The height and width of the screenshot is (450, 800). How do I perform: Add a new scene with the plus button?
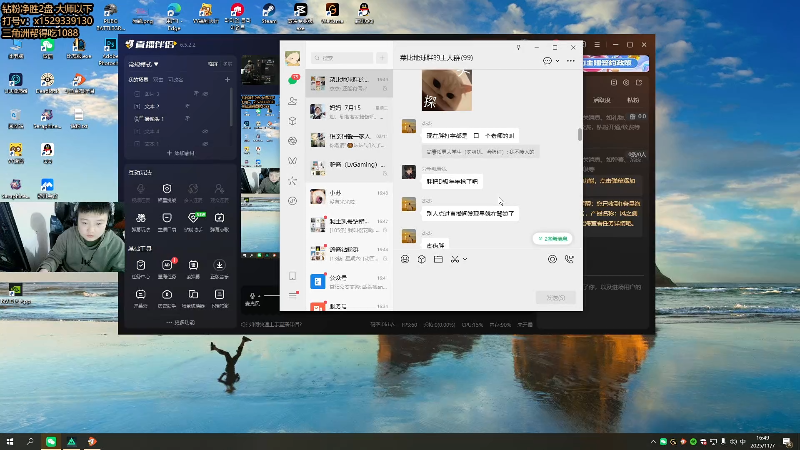(x=228, y=80)
